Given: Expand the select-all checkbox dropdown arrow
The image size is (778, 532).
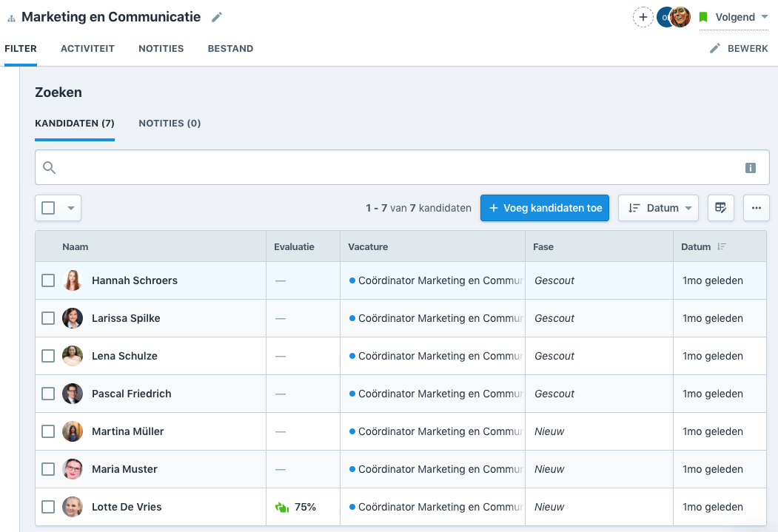Looking at the screenshot, I should 71,208.
